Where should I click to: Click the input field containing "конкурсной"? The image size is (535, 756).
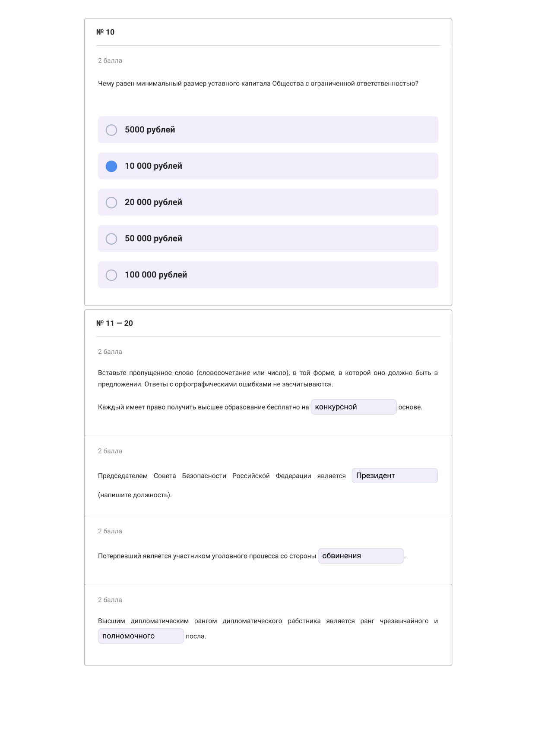tap(354, 407)
